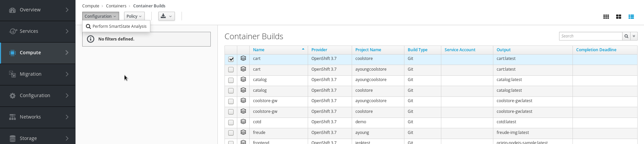Open the Networks sidebar section
644x144 pixels.
pyautogui.click(x=38, y=117)
